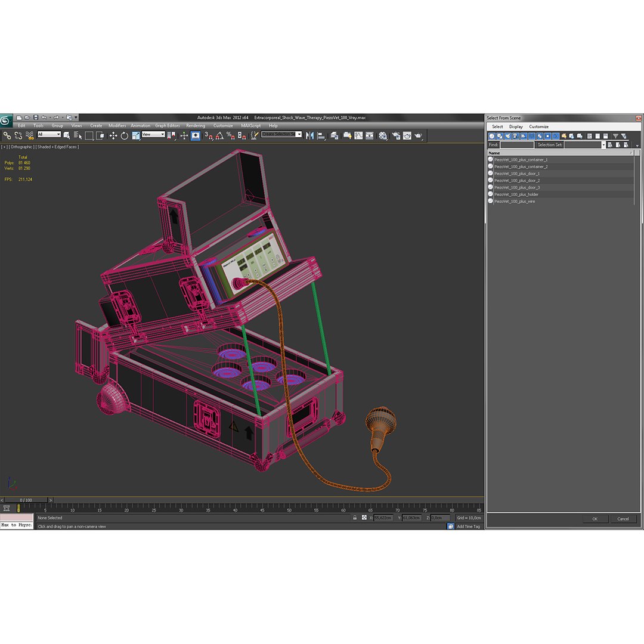Image resolution: width=644 pixels, height=644 pixels.
Task: Click the Mirror tool in main toolbar
Action: coord(309,135)
